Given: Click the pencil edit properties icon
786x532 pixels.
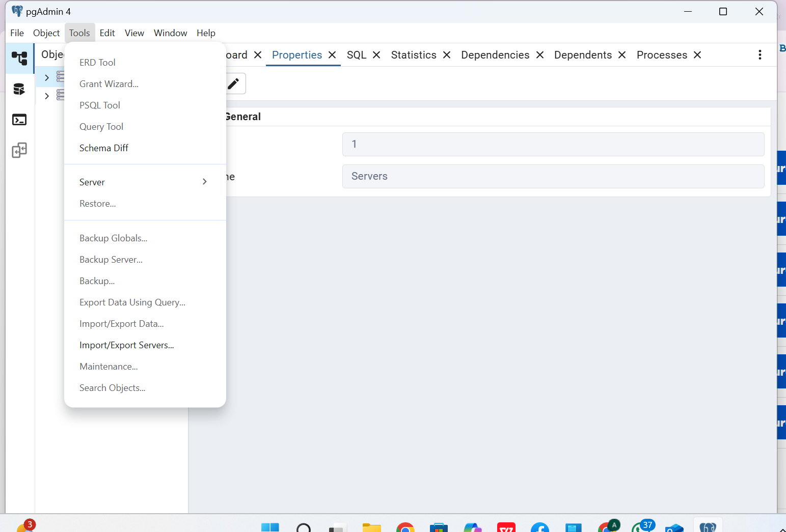Looking at the screenshot, I should pos(234,83).
